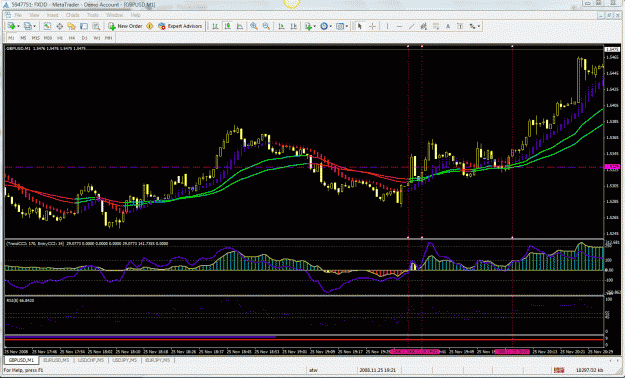Open the View menu
This screenshot has height=378, width=625.
coord(34,15)
